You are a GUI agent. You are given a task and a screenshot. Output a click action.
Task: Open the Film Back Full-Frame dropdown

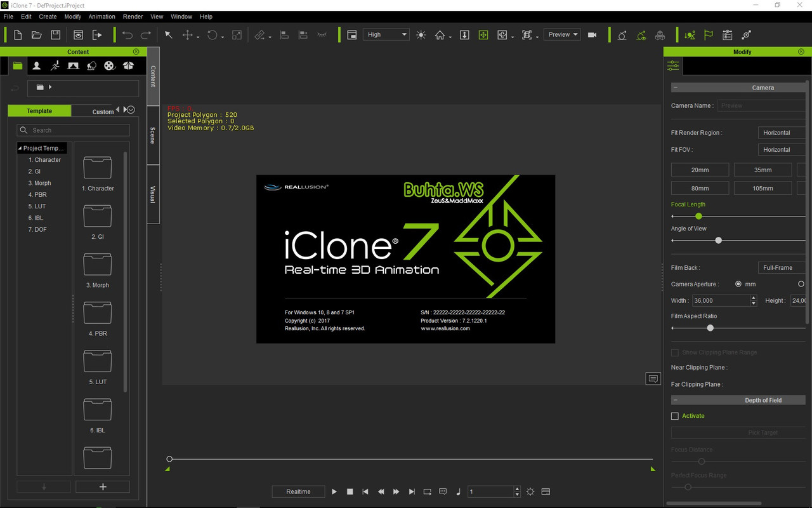click(782, 268)
